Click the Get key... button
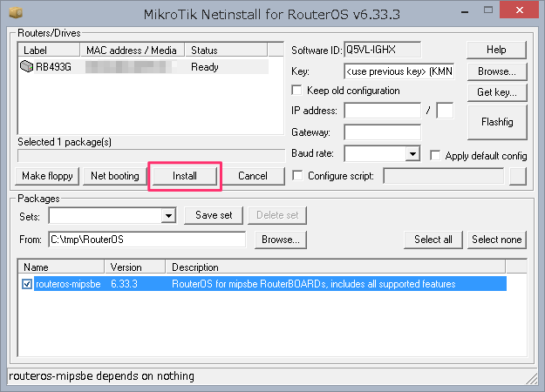The image size is (545, 392). click(x=497, y=92)
